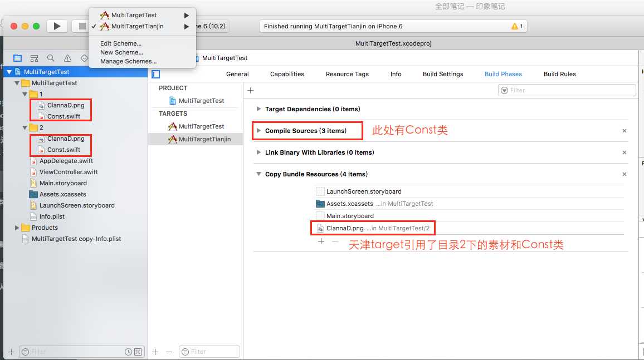Image resolution: width=644 pixels, height=360 pixels.
Task: Expand Link Binary With Libraries section
Action: click(258, 152)
